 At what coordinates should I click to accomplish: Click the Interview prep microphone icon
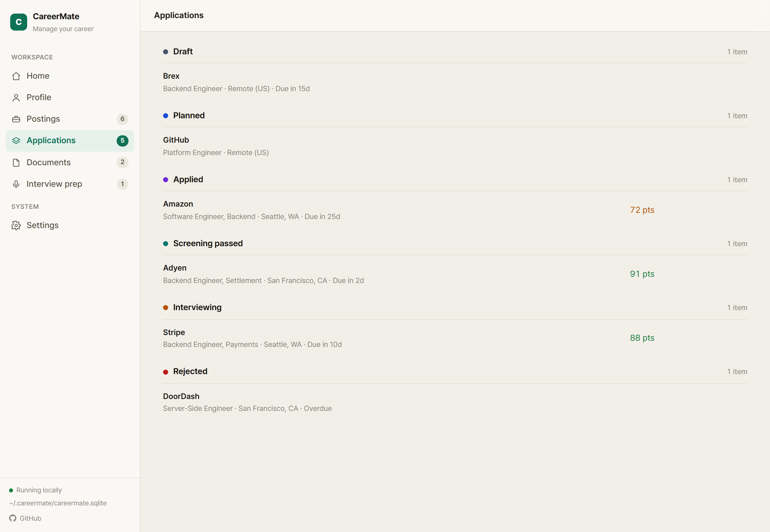16,184
